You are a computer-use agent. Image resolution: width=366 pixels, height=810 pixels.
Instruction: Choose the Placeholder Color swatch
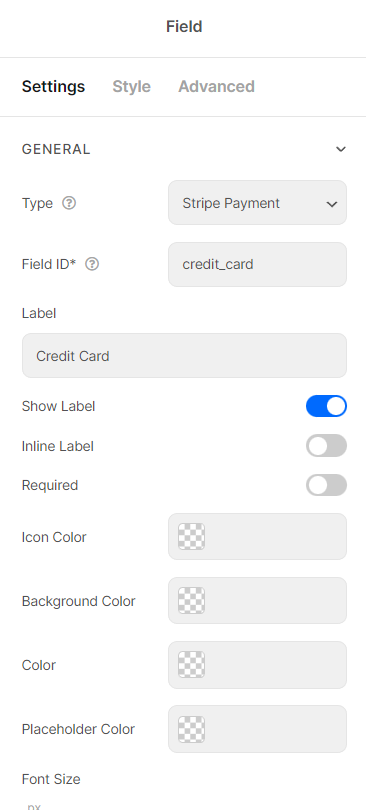[x=192, y=729]
